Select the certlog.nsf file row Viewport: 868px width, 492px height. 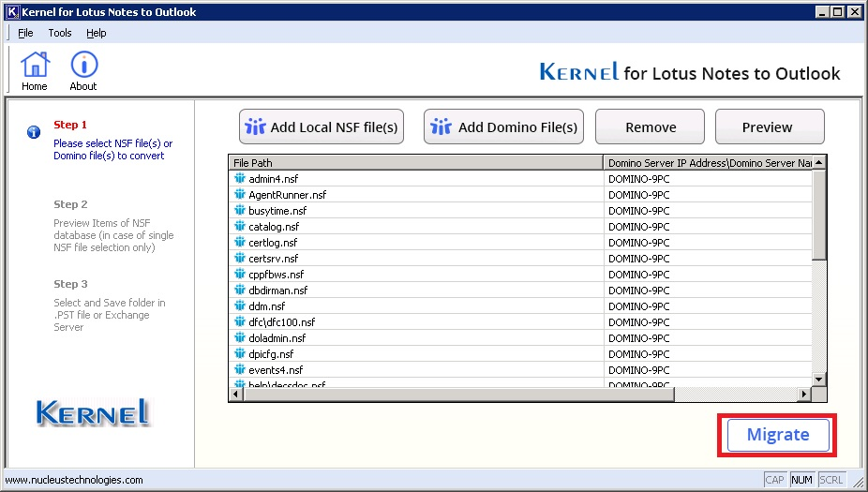click(x=520, y=243)
